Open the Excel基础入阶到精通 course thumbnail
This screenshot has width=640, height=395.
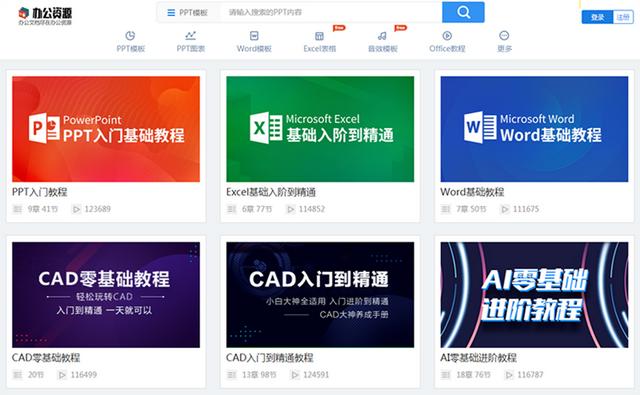pyautogui.click(x=320, y=129)
